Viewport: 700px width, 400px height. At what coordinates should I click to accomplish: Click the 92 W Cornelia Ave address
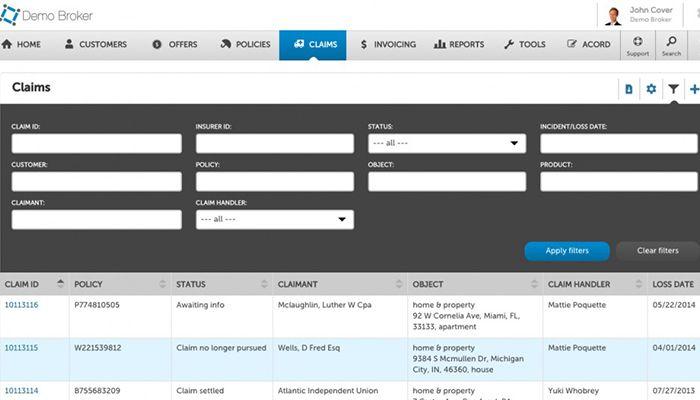tap(466, 321)
